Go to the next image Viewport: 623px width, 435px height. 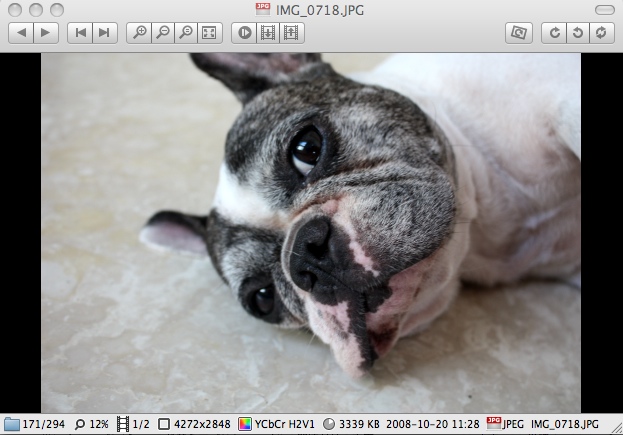coord(46,33)
